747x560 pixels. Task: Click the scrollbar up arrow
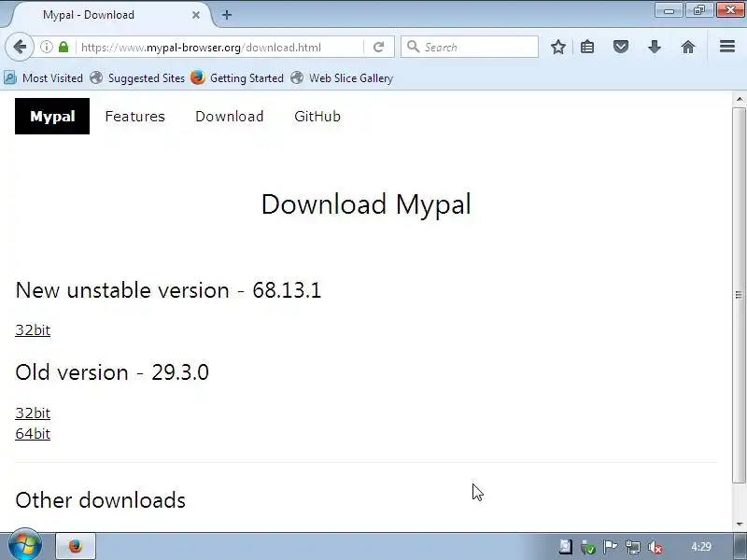coord(739,99)
